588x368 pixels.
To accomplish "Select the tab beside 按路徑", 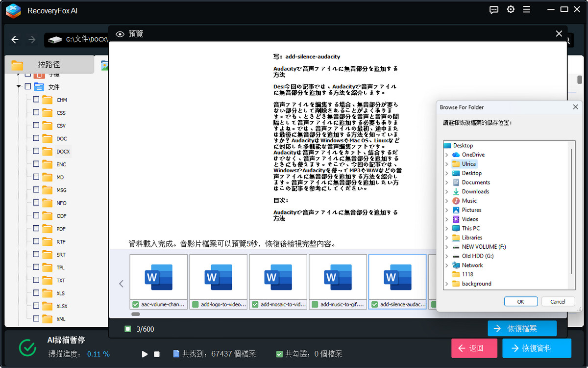I will [x=104, y=64].
